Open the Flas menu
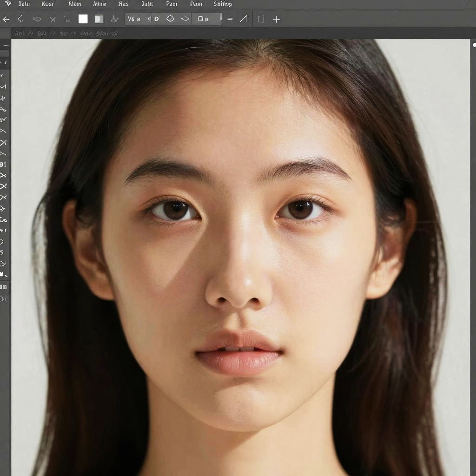This screenshot has width=476, height=476. pos(123,4)
